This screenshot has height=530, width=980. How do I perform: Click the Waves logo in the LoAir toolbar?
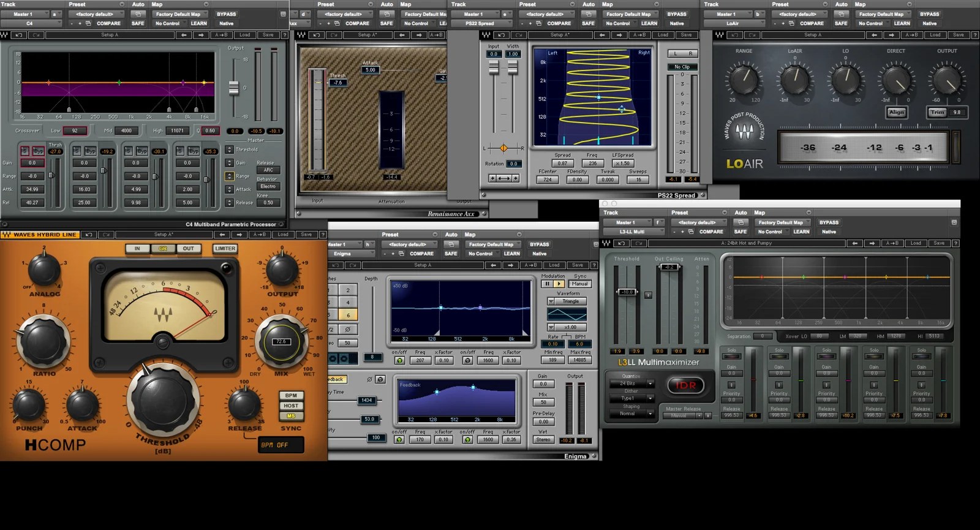720,35
